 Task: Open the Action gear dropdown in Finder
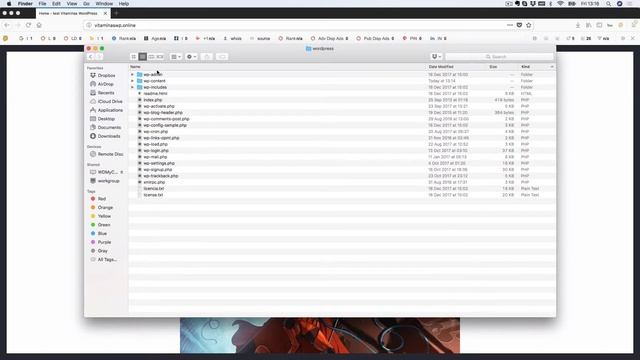pos(191,57)
